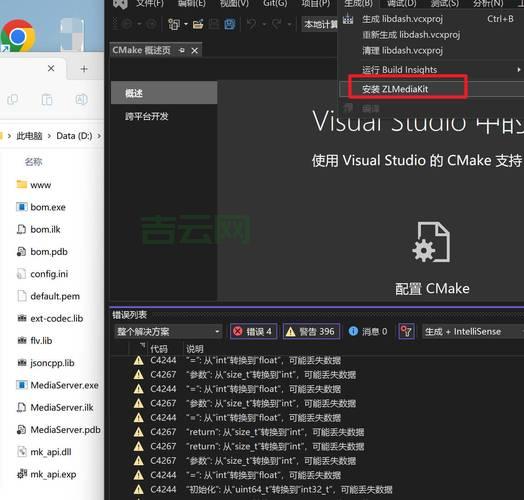The height and width of the screenshot is (500, 524).
Task: Open the 文件(F) menu
Action: (150, 4)
